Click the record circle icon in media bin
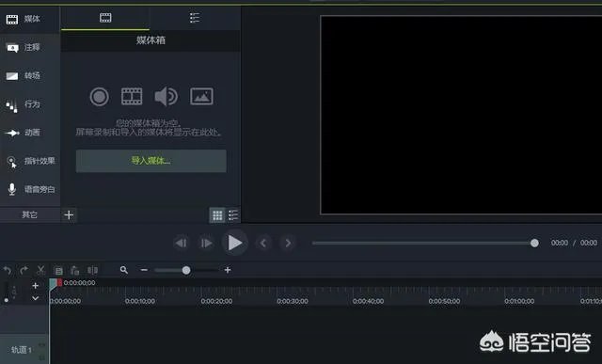This screenshot has width=602, height=364. [x=99, y=96]
